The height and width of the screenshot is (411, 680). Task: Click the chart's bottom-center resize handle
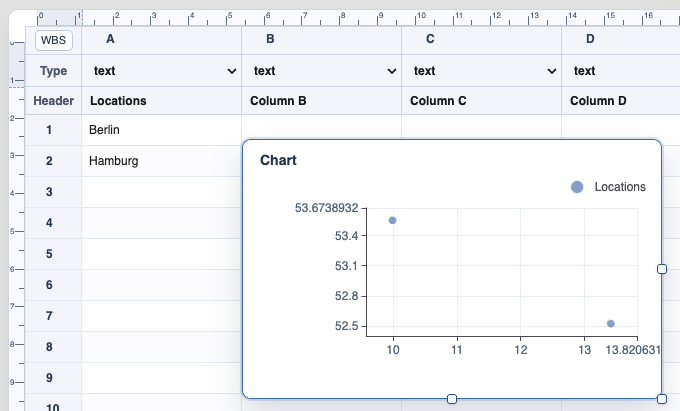(452, 399)
